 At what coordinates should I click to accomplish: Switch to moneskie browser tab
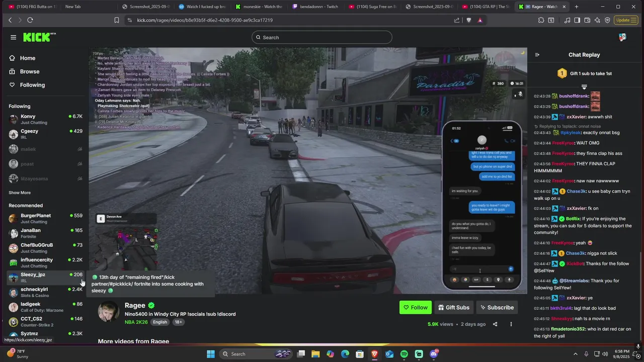[x=258, y=7]
